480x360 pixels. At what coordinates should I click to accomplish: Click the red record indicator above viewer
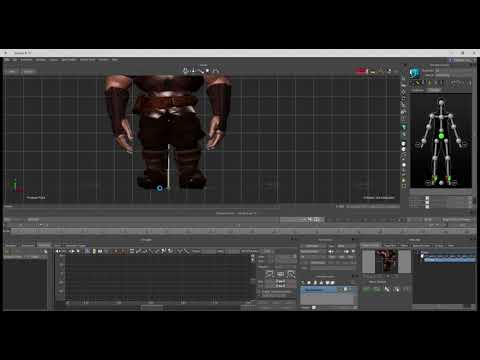361,71
